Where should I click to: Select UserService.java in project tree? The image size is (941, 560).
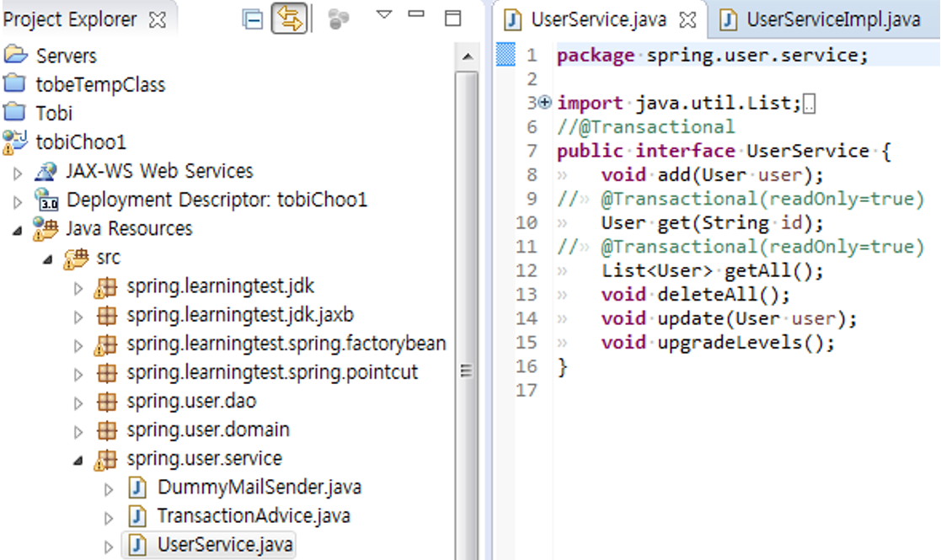coord(225,544)
